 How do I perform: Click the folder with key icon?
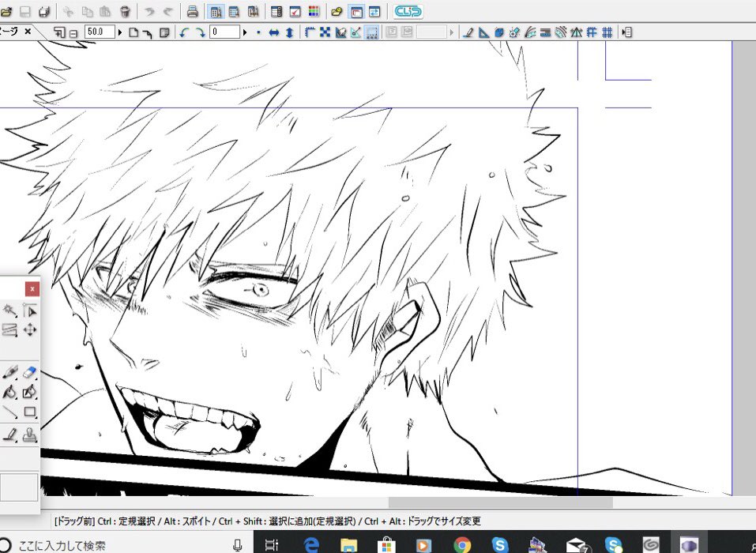click(337, 12)
